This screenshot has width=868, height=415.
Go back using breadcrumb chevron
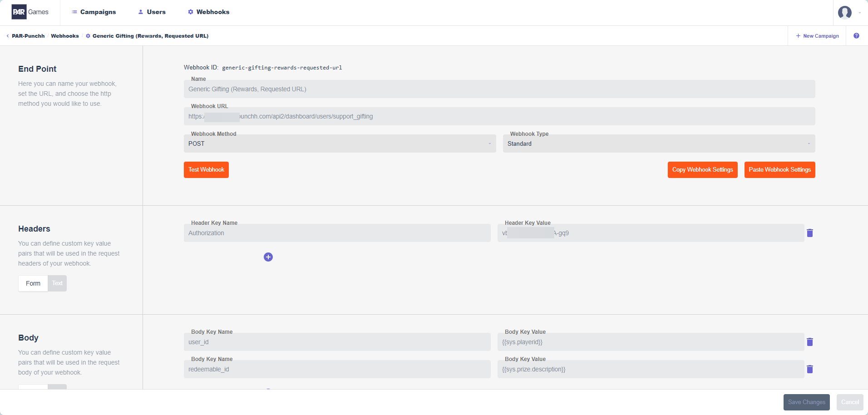(x=8, y=36)
